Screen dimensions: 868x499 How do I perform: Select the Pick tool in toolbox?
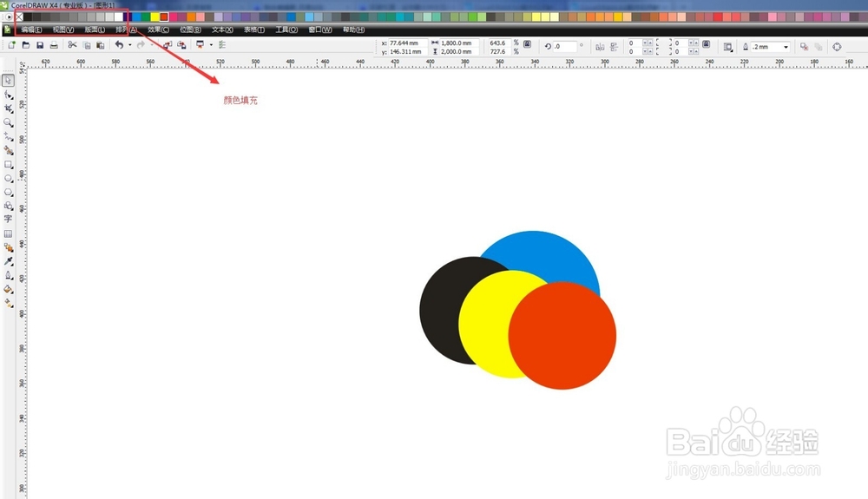8,81
